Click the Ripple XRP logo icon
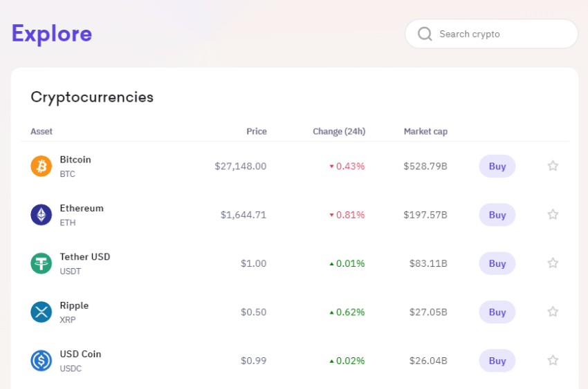 tap(42, 312)
